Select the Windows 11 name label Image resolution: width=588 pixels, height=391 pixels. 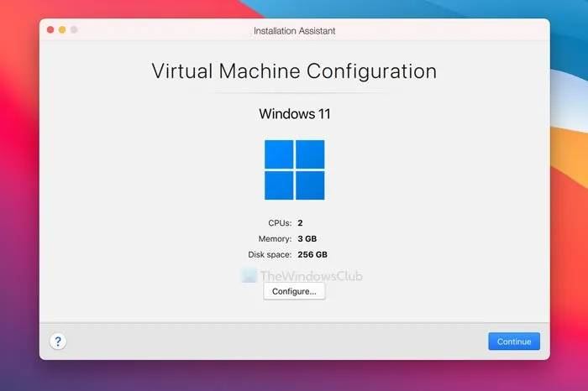tap(294, 113)
